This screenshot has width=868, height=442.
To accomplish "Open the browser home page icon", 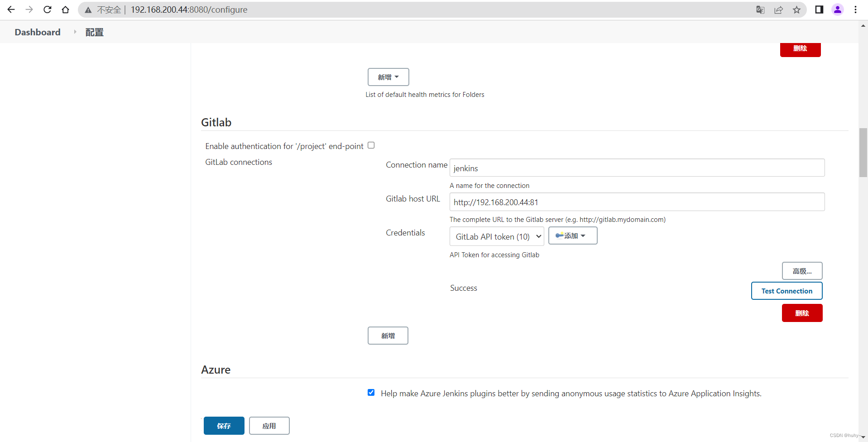I will point(65,10).
